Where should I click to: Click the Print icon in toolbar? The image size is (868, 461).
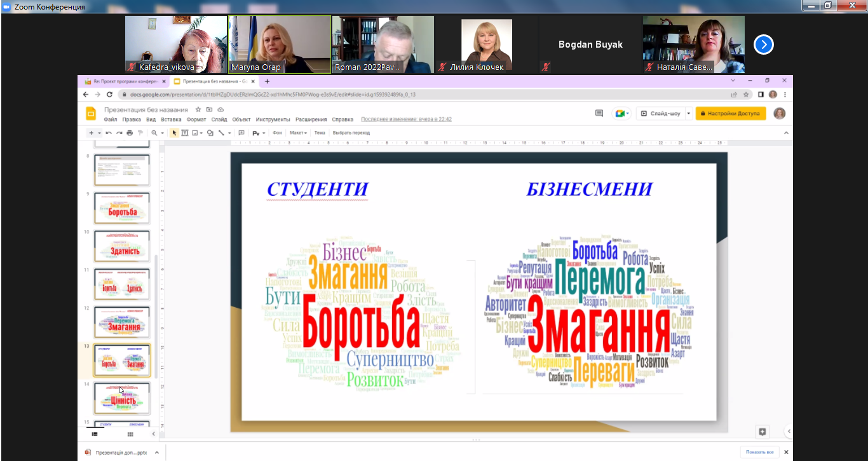pos(130,133)
